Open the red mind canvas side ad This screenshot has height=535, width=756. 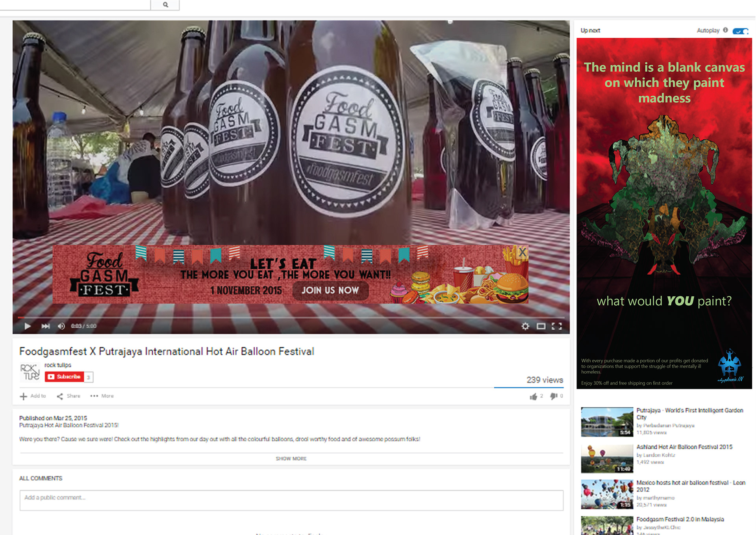click(664, 213)
